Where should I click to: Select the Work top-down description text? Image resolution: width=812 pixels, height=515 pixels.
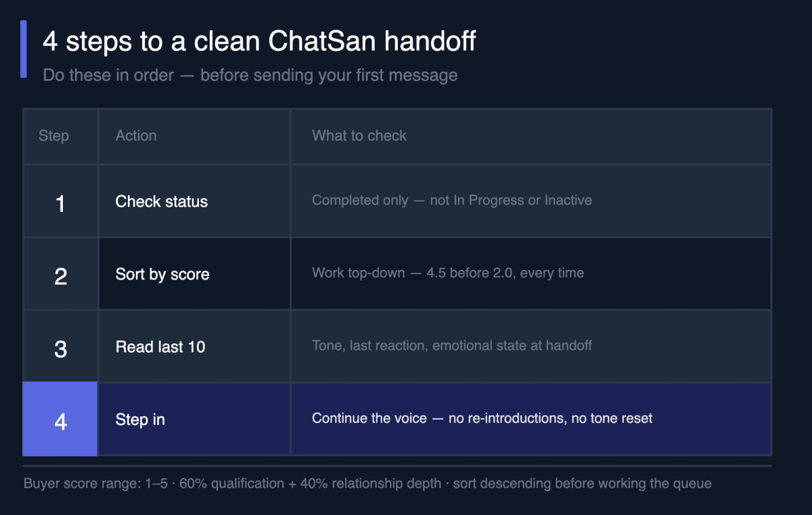[448, 273]
